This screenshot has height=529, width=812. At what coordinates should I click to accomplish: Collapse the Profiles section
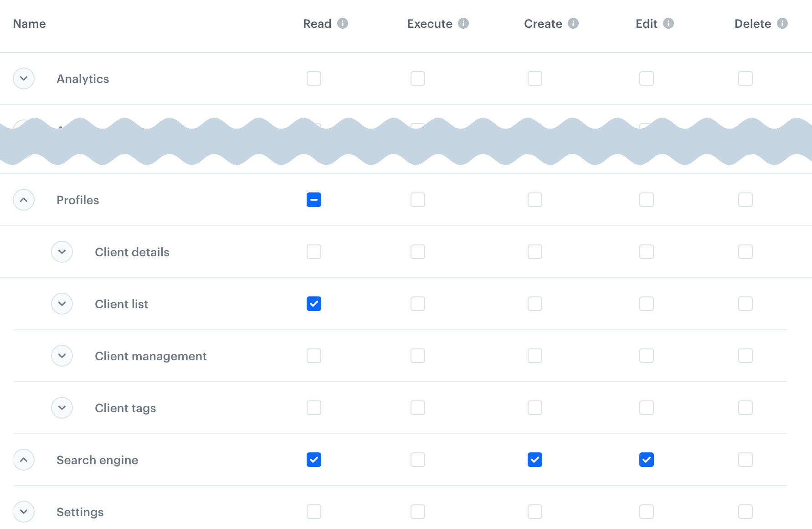24,200
